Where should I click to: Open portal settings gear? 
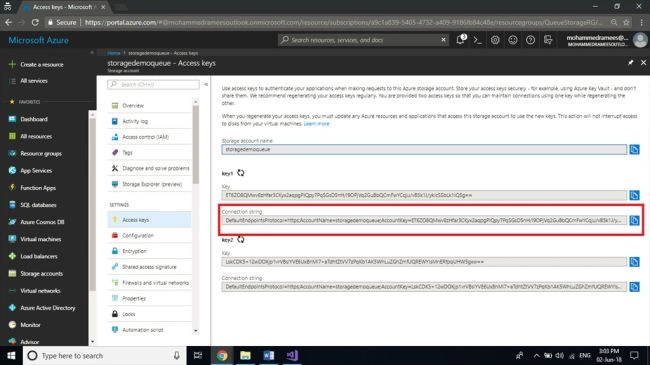click(495, 40)
